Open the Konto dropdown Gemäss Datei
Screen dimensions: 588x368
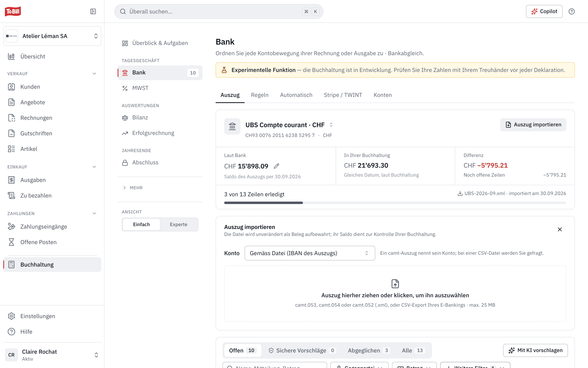310,253
